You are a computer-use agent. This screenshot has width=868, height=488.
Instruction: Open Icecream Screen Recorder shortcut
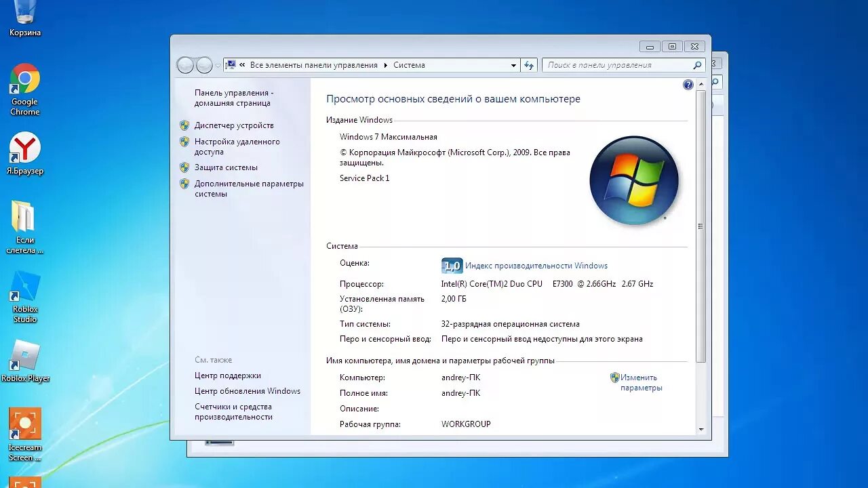(x=25, y=434)
